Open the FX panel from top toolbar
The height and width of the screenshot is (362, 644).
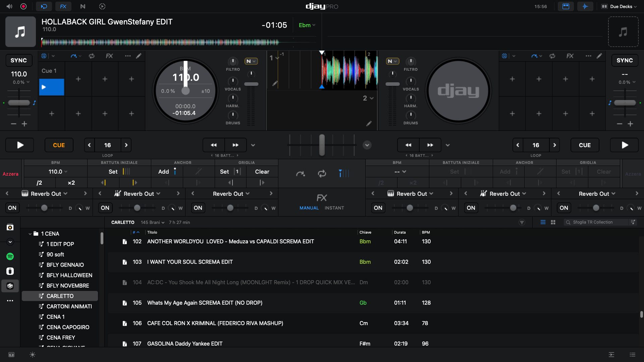pos(63,6)
